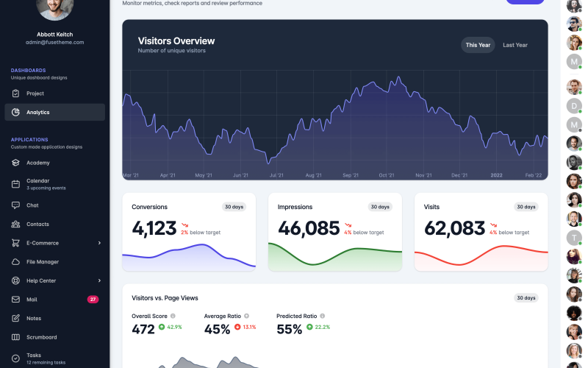The image size is (588, 368).
Task: Switch Visitors Overview to This Year
Action: click(x=478, y=45)
